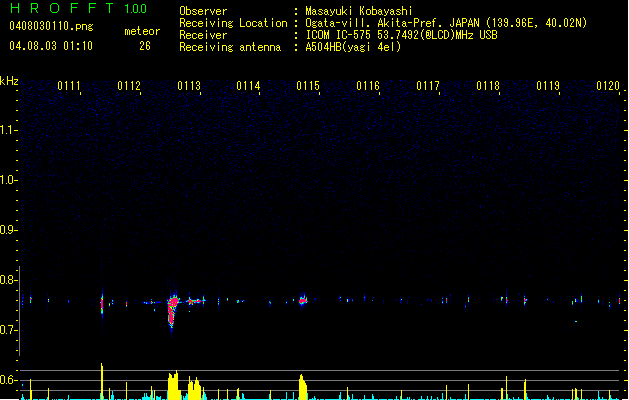
Task: Click the tallest yellow intensity bar before 0112
Action: pos(102,381)
